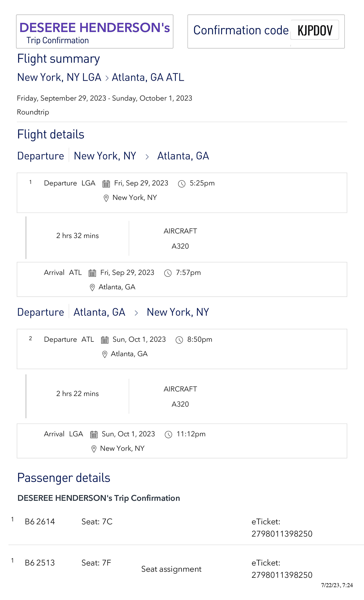364x600 pixels.
Task: Click the Flight details heading
Action: [x=51, y=134]
